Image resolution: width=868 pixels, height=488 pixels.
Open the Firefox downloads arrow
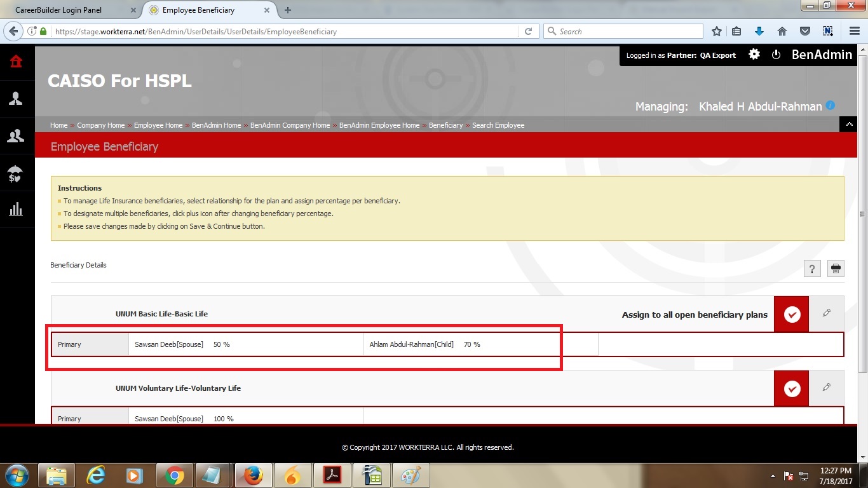[x=759, y=31]
